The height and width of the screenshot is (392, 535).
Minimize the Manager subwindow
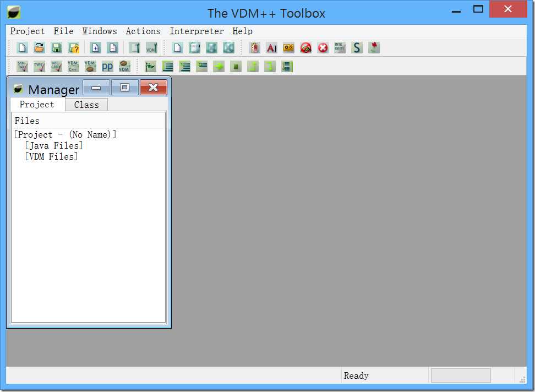point(96,88)
